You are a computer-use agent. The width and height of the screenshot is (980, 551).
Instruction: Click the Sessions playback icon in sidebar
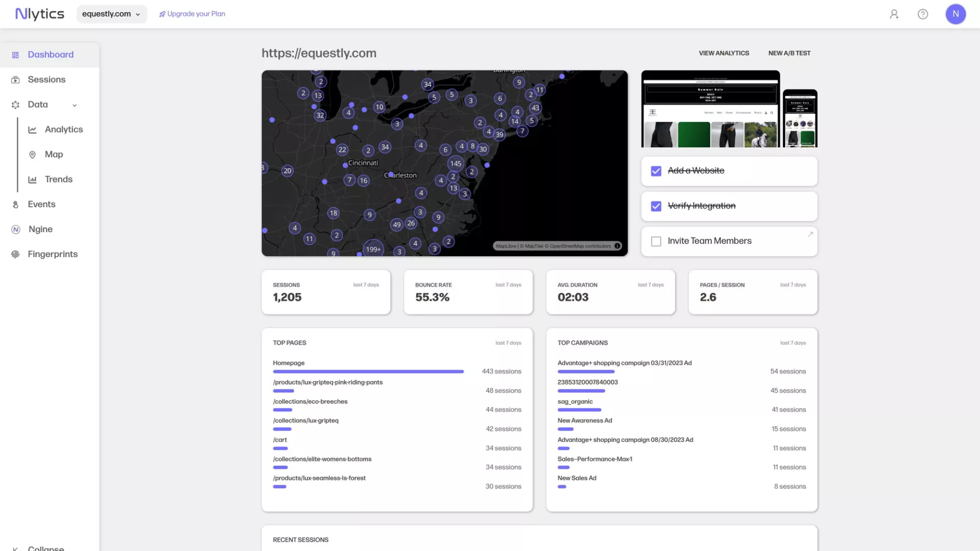click(x=15, y=80)
